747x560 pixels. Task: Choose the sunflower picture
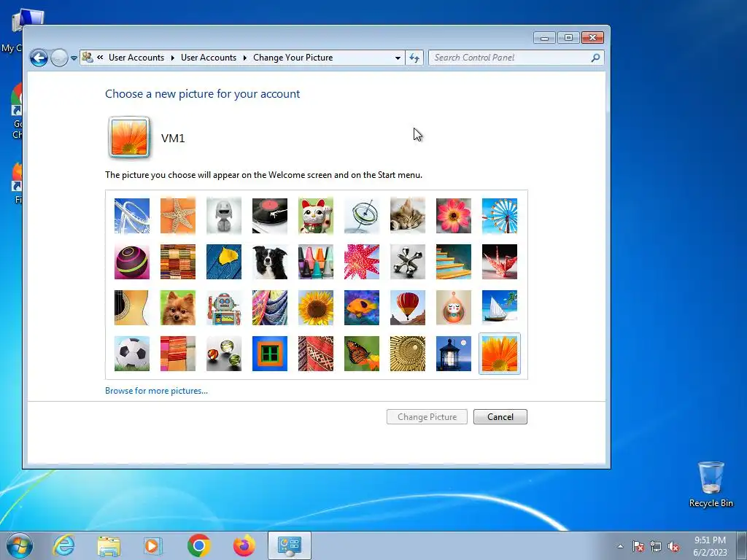(316, 308)
